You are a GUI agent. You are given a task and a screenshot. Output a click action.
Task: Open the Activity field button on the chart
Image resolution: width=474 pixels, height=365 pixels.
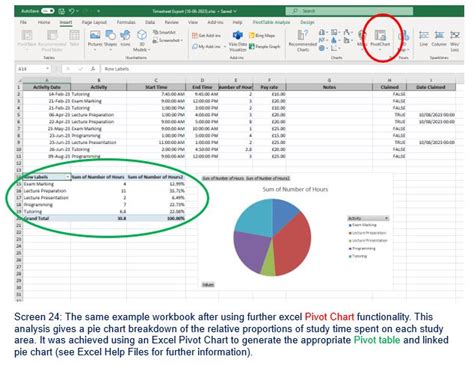[x=368, y=218]
